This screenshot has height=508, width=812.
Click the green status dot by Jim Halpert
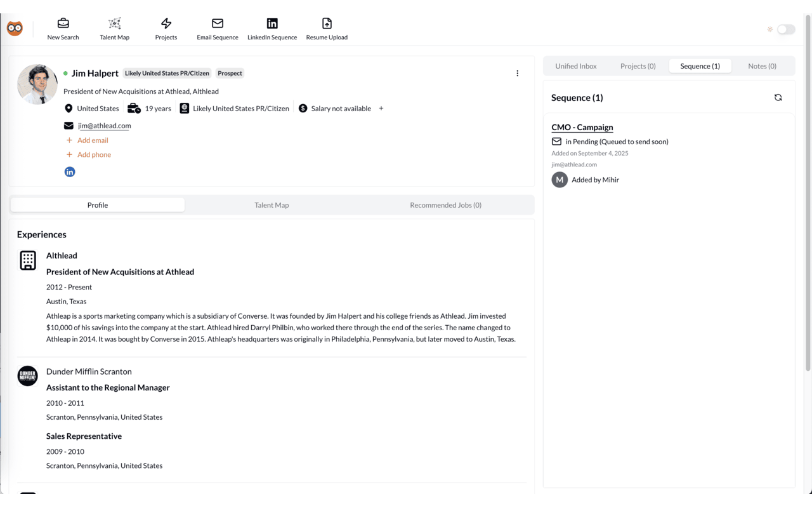(x=65, y=73)
